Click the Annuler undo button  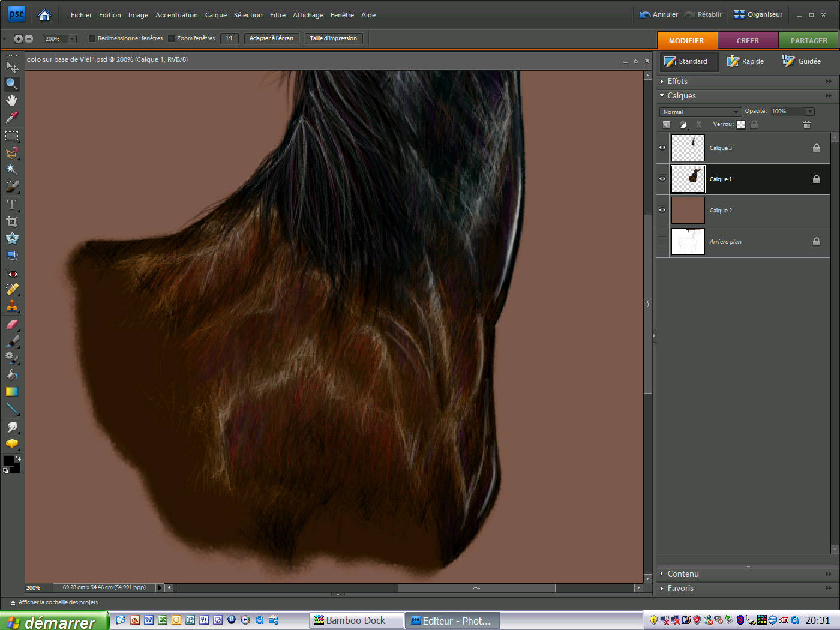click(659, 14)
